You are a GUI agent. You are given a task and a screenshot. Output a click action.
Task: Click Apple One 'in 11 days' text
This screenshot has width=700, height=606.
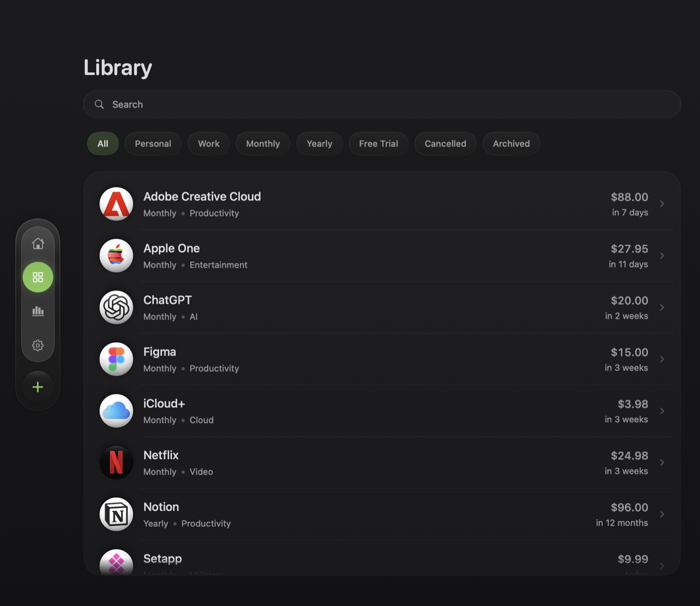pos(628,264)
